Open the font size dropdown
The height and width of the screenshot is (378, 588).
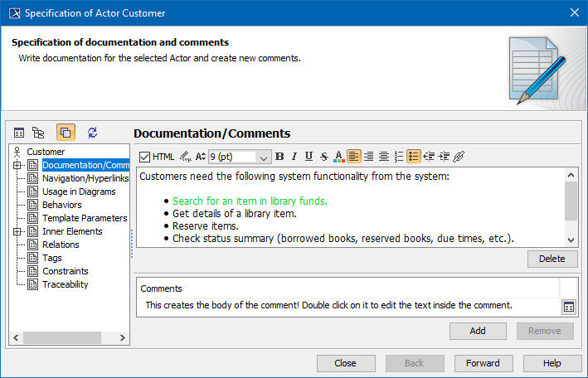point(264,157)
